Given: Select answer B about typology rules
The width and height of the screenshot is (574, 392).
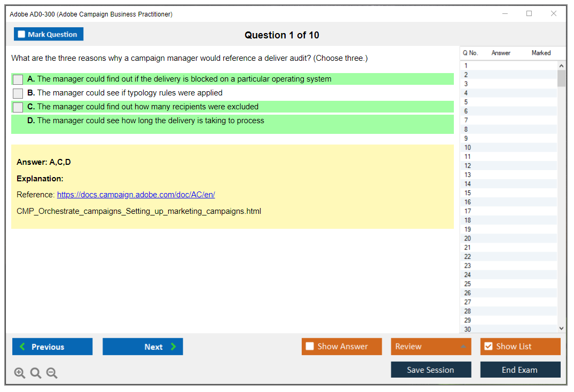Looking at the screenshot, I should click(x=18, y=93).
